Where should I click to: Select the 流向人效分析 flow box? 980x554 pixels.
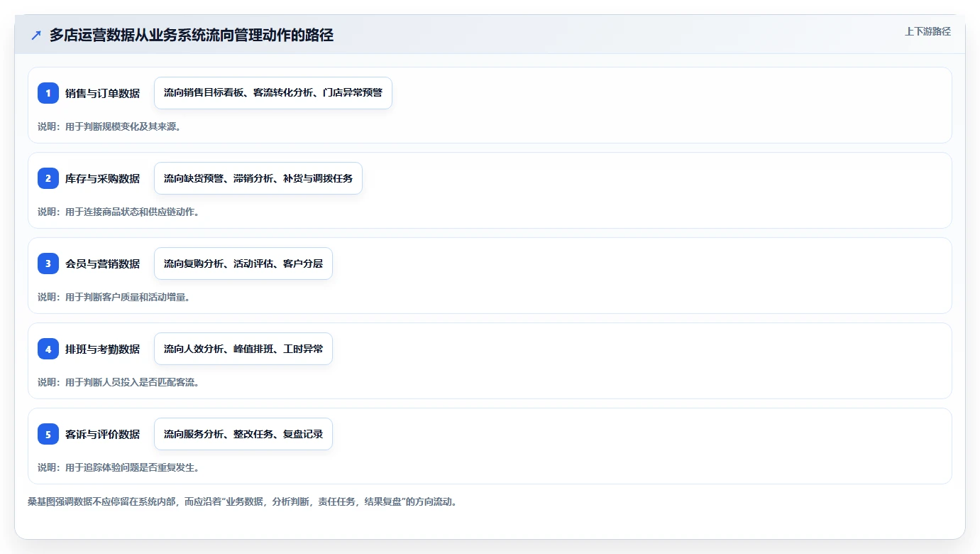pos(243,349)
